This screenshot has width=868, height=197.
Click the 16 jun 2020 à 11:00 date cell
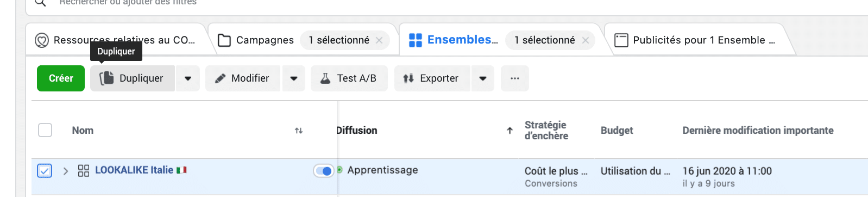(727, 171)
